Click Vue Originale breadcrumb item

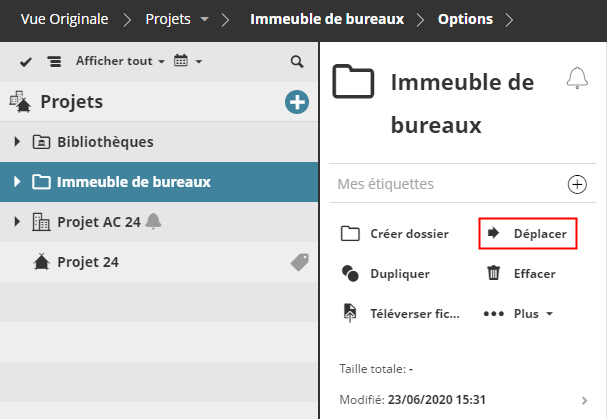pyautogui.click(x=66, y=19)
